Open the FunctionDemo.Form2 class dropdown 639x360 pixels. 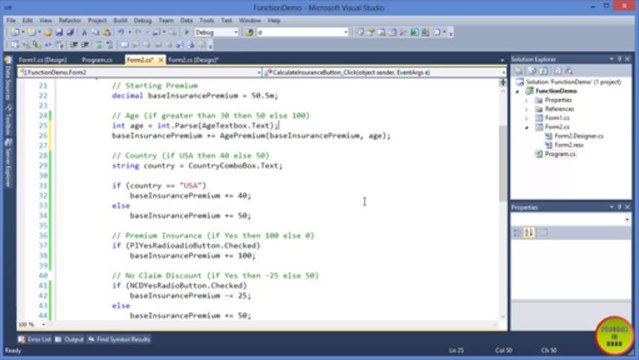tap(259, 73)
